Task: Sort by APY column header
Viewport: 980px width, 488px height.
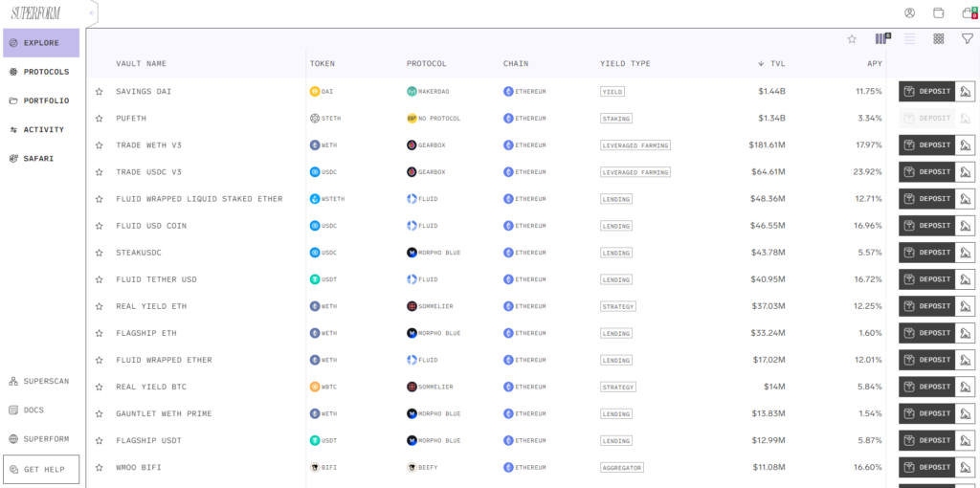Action: pyautogui.click(x=875, y=64)
